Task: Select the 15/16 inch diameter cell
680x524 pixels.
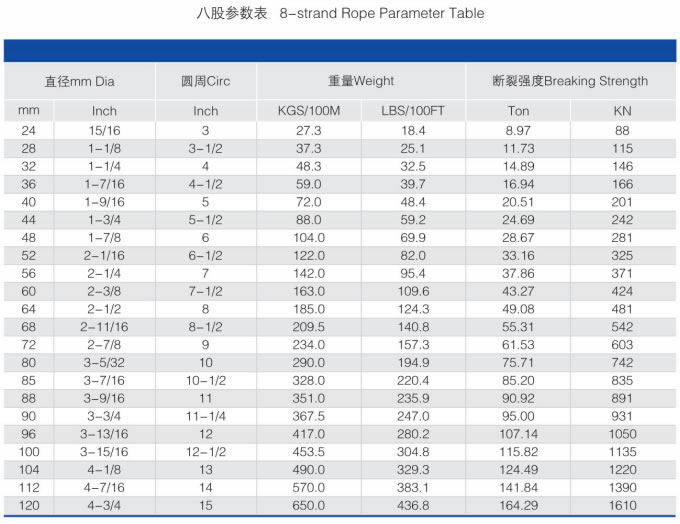Action: (104, 130)
